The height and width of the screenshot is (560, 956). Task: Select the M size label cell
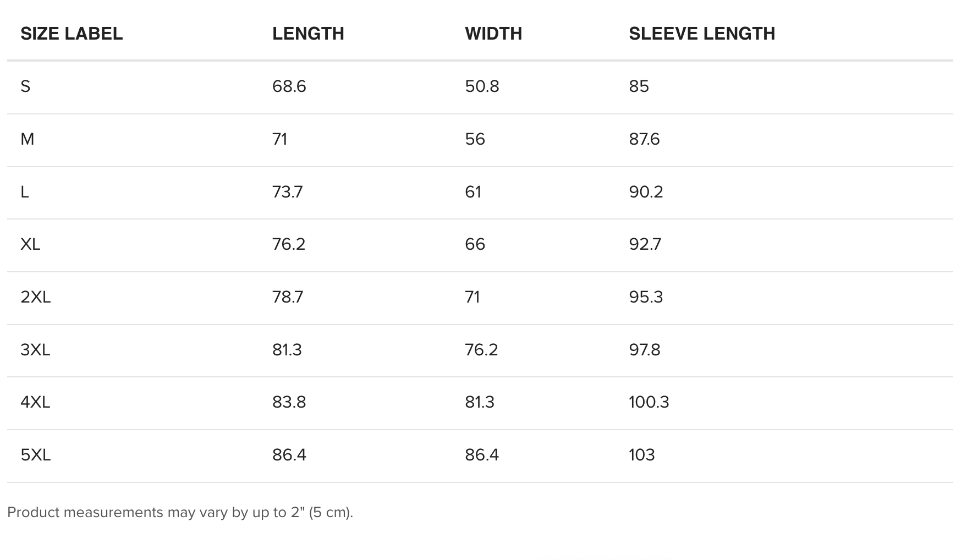coord(28,139)
